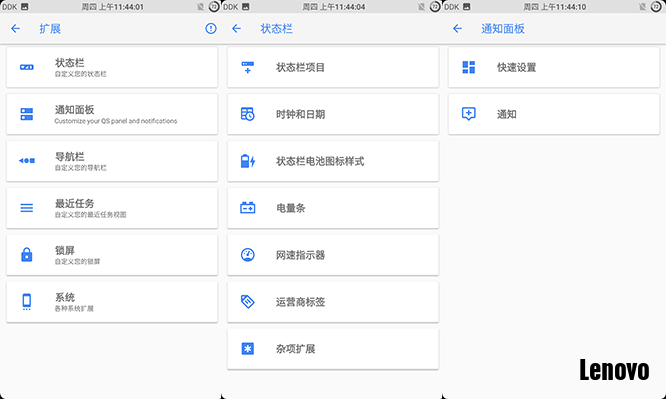This screenshot has height=399, width=666.
Task: Tap the 状态栏电池图标样式 battery icon
Action: pyautogui.click(x=248, y=161)
